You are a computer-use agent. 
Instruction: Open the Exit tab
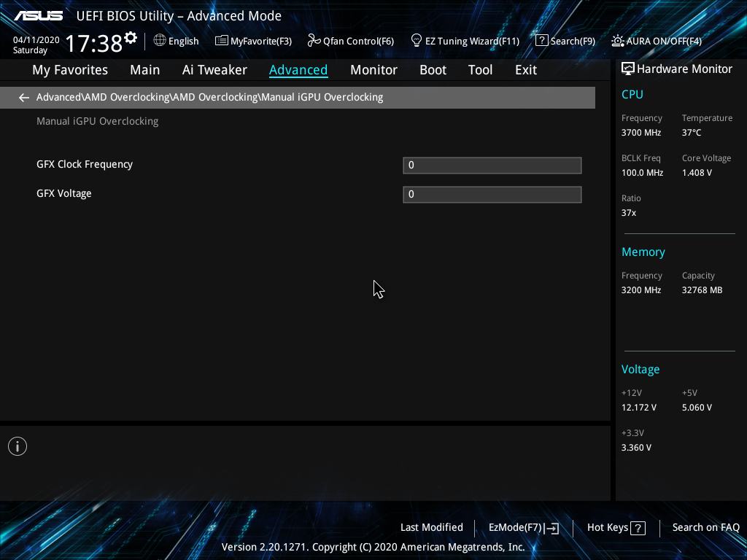coord(526,70)
